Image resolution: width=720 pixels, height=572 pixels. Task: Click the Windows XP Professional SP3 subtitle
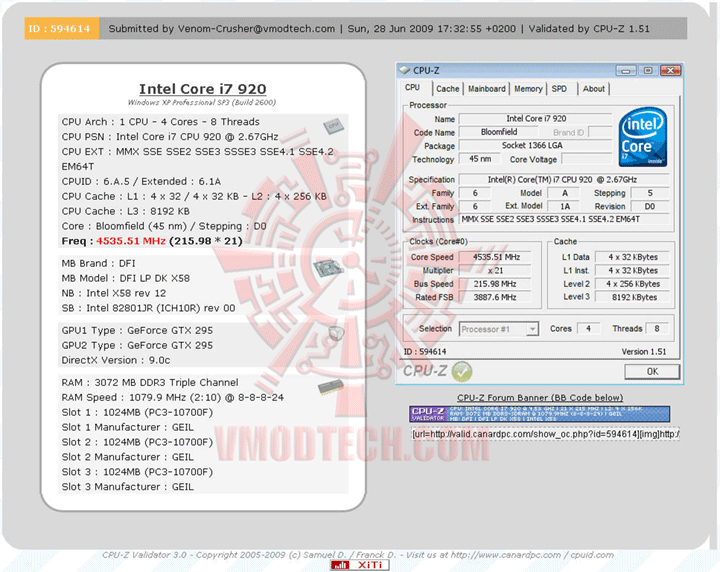pos(202,102)
